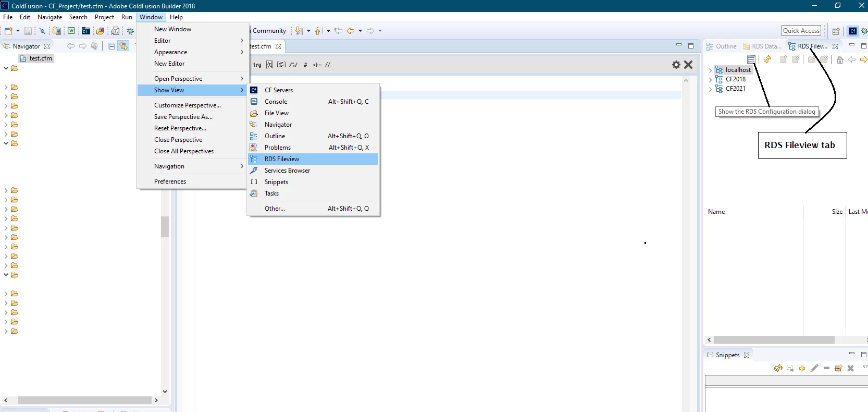The width and height of the screenshot is (868, 412).
Task: Toggle Navigator's Link with Editor icon
Action: click(123, 46)
